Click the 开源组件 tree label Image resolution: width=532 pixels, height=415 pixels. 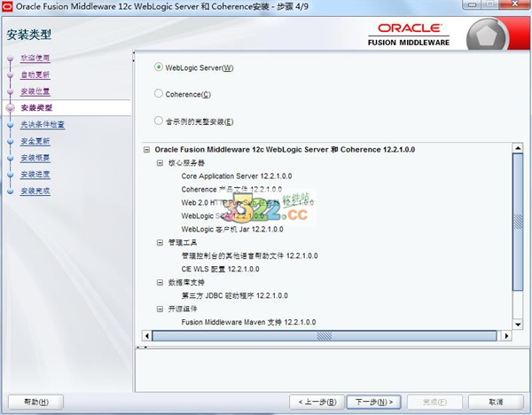tap(183, 309)
